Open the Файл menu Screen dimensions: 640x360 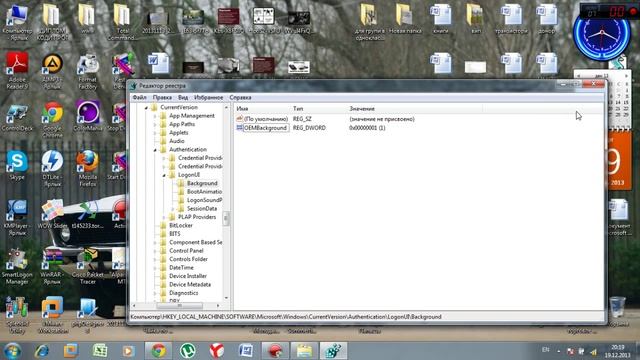tap(139, 98)
